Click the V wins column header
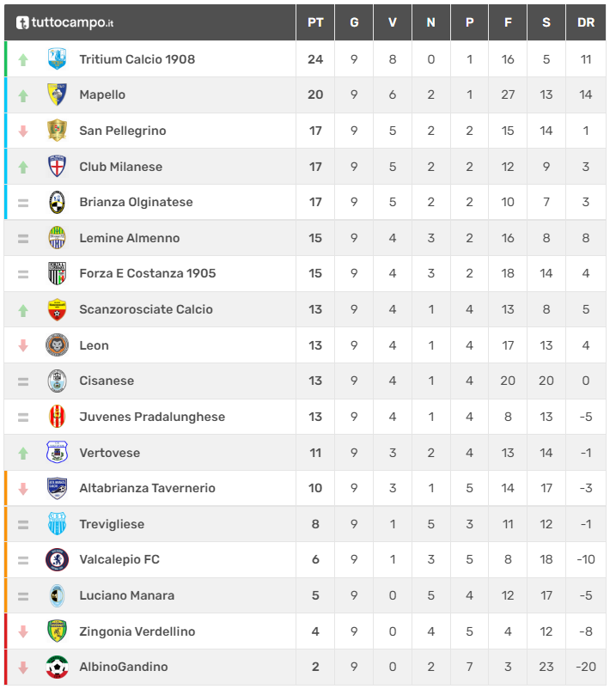 coord(393,22)
